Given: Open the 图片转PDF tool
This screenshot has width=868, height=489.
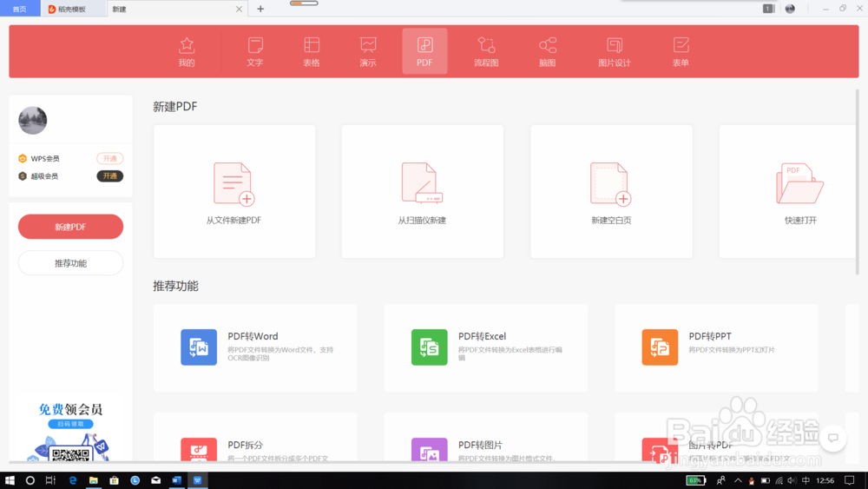Looking at the screenshot, I should (x=716, y=438).
